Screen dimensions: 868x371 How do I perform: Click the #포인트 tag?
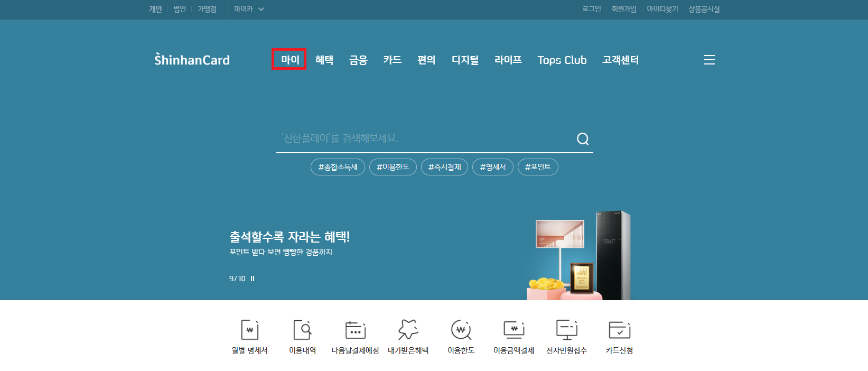coord(538,167)
